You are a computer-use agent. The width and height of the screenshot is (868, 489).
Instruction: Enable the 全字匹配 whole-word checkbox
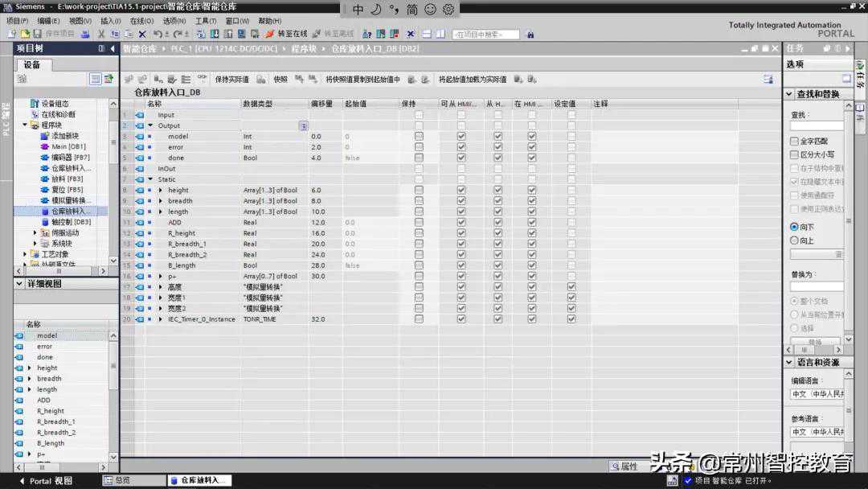click(x=795, y=141)
